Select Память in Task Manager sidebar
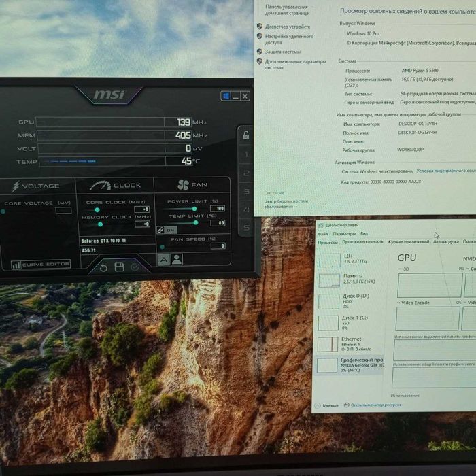Image resolution: width=476 pixels, height=476 pixels. 351,279
